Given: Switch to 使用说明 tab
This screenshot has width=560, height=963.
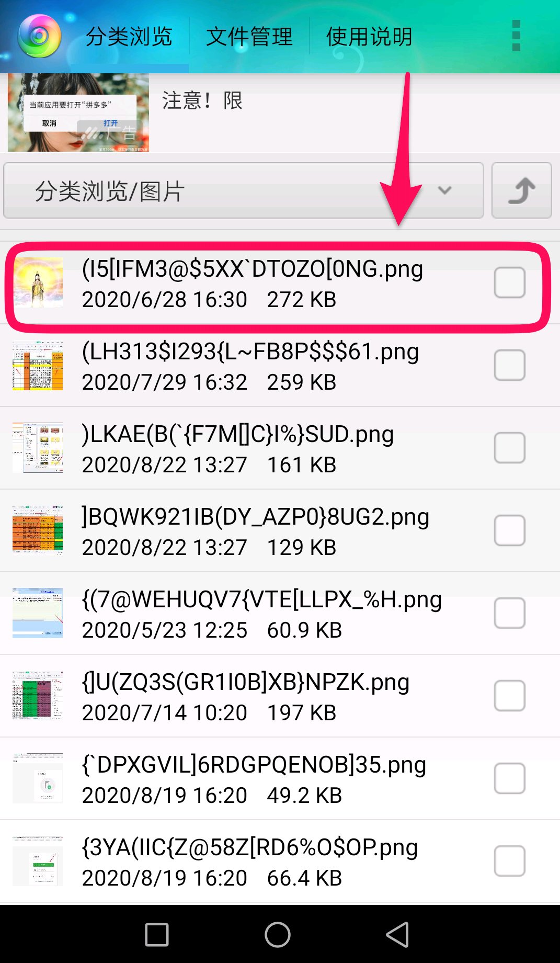Looking at the screenshot, I should [x=370, y=37].
